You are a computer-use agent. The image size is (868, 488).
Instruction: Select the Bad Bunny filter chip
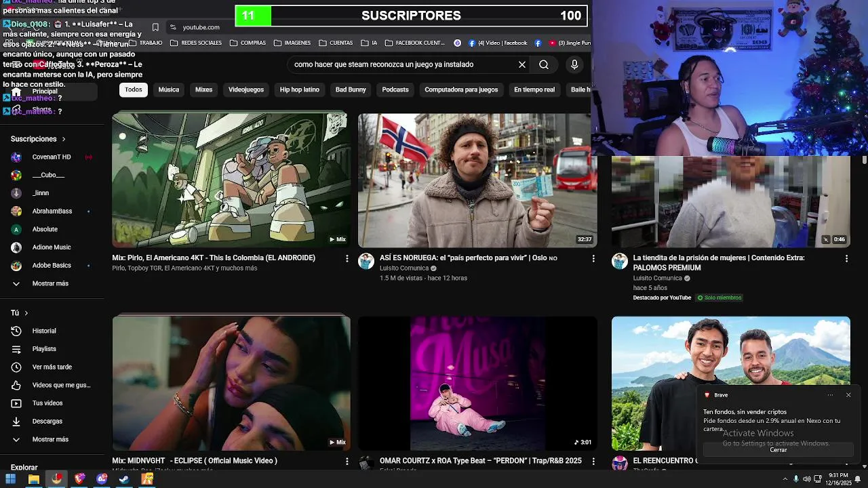(x=351, y=89)
